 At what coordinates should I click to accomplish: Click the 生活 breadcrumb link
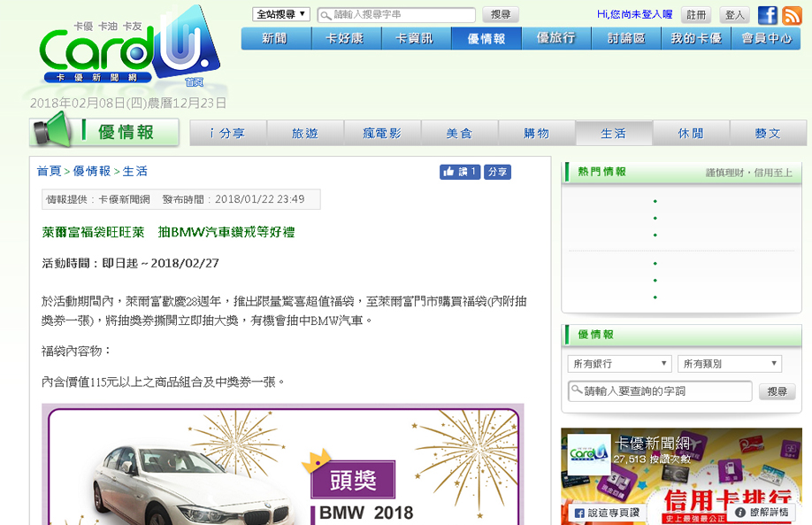[135, 171]
